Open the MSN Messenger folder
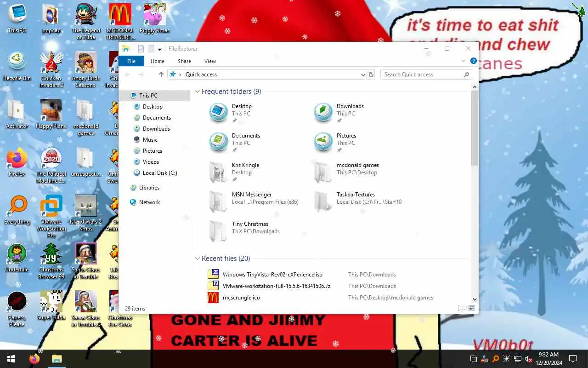 pos(254,201)
